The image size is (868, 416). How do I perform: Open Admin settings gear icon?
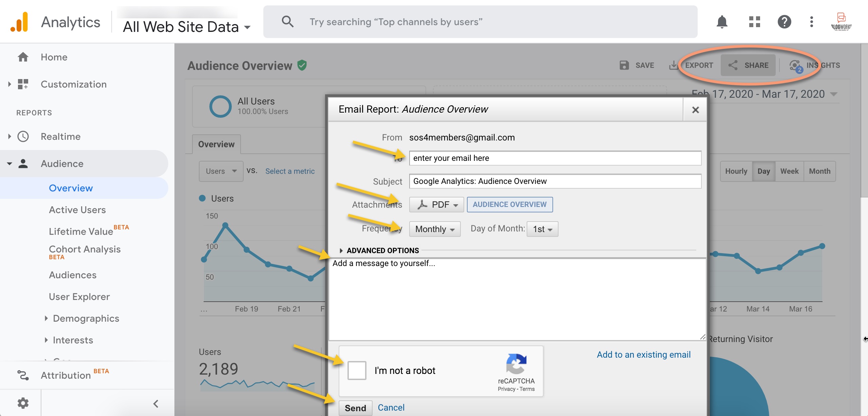pos(23,403)
